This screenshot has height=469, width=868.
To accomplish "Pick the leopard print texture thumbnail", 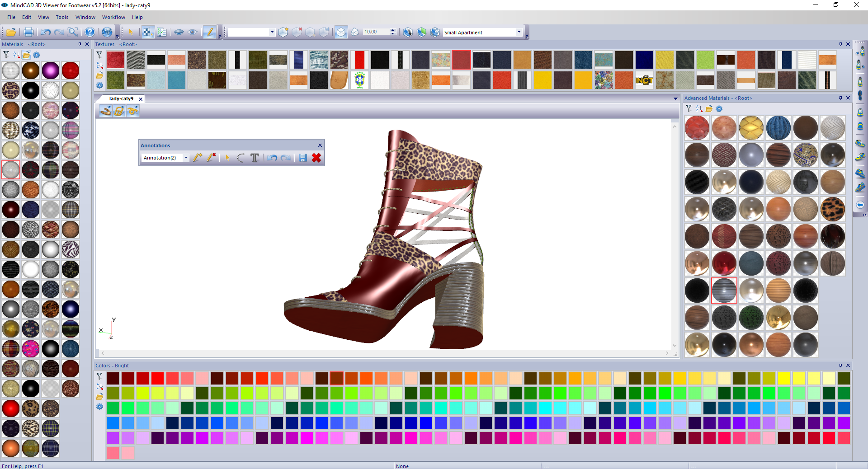I will [833, 209].
